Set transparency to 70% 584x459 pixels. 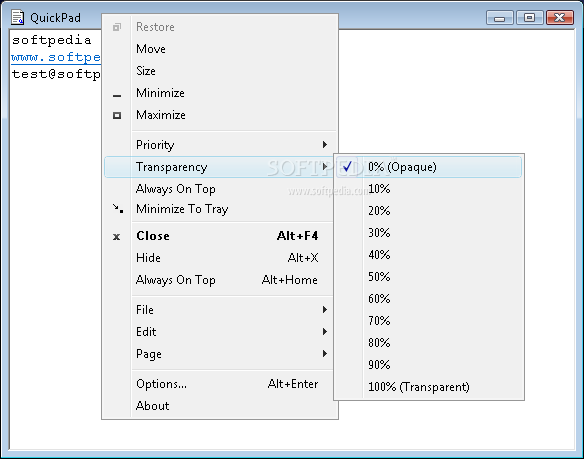(429, 321)
